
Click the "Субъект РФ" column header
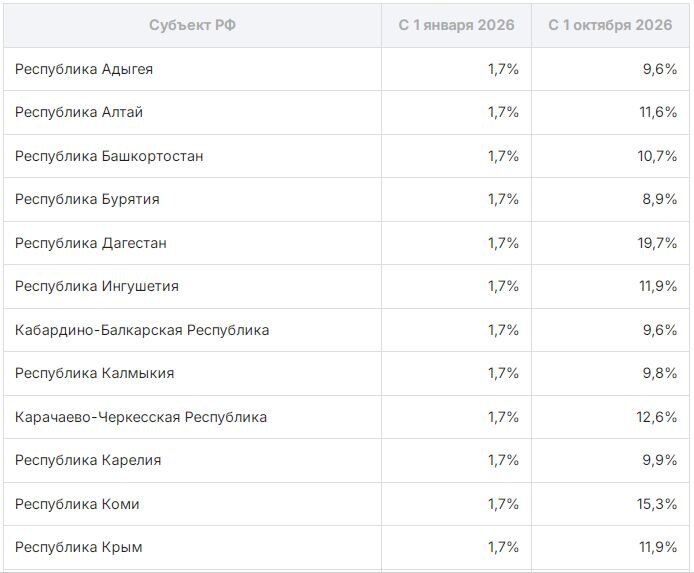coord(193,25)
